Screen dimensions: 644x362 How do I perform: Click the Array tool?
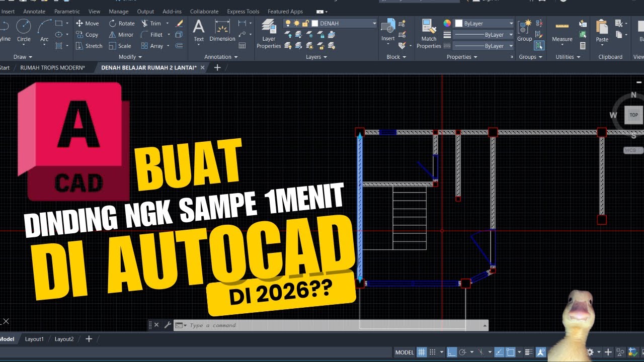tap(152, 46)
